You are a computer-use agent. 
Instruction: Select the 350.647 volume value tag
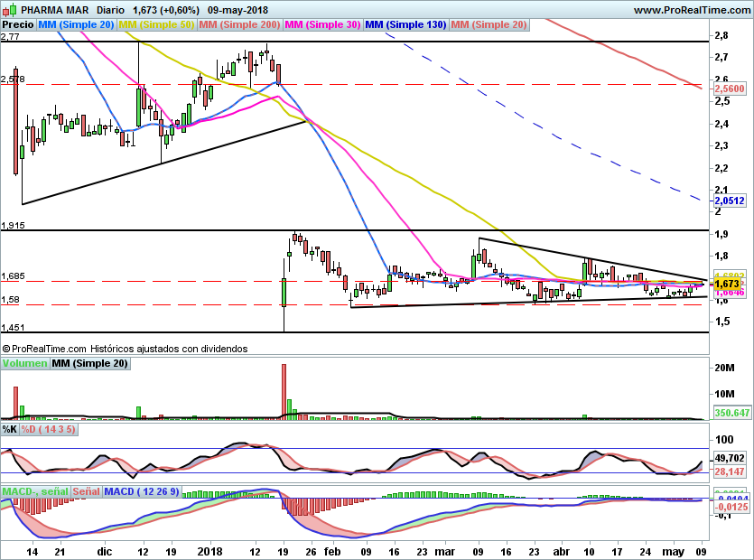tap(732, 413)
